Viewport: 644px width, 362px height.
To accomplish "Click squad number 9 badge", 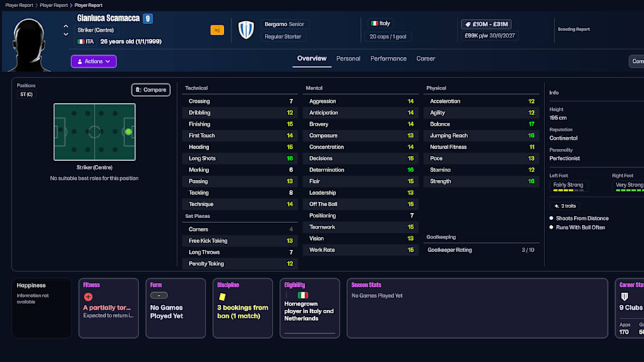I will pos(148,18).
